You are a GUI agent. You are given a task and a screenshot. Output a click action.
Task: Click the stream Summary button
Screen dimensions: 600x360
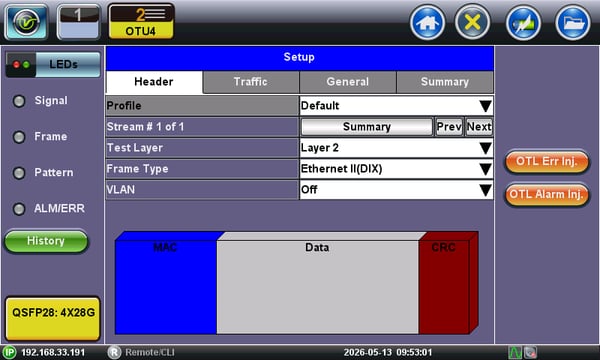point(367,127)
